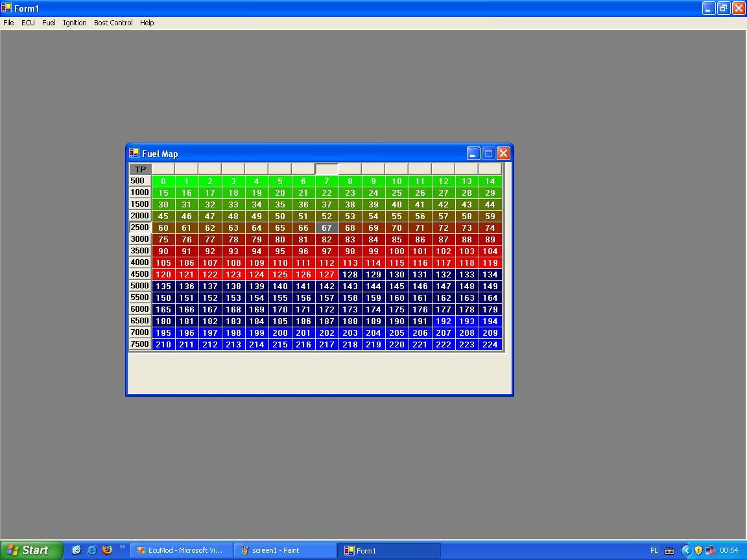Click the first quick launch icon

(77, 550)
